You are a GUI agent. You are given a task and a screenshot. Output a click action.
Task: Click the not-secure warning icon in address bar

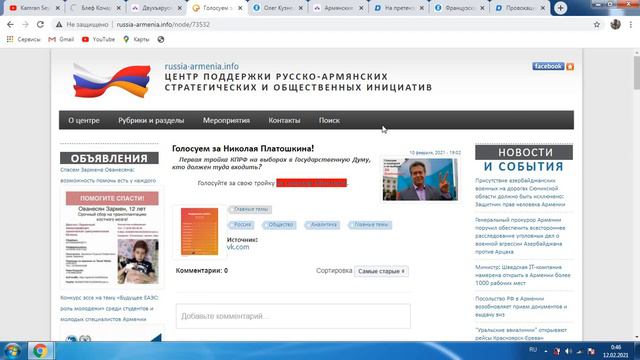pos(59,24)
